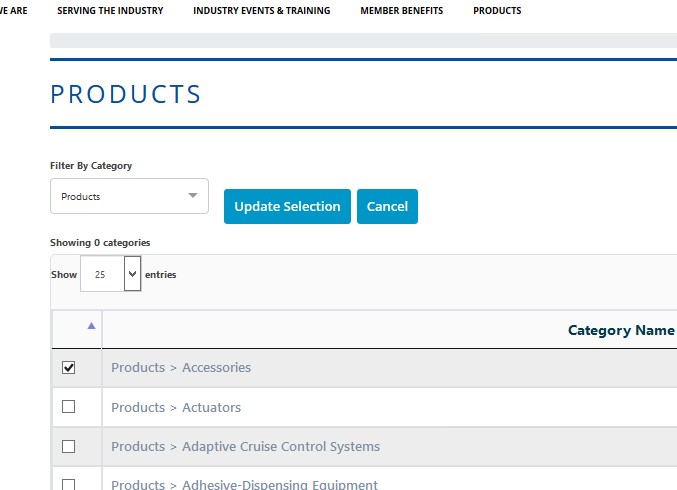
Task: Open the Show 25 entries selector
Action: (x=111, y=274)
